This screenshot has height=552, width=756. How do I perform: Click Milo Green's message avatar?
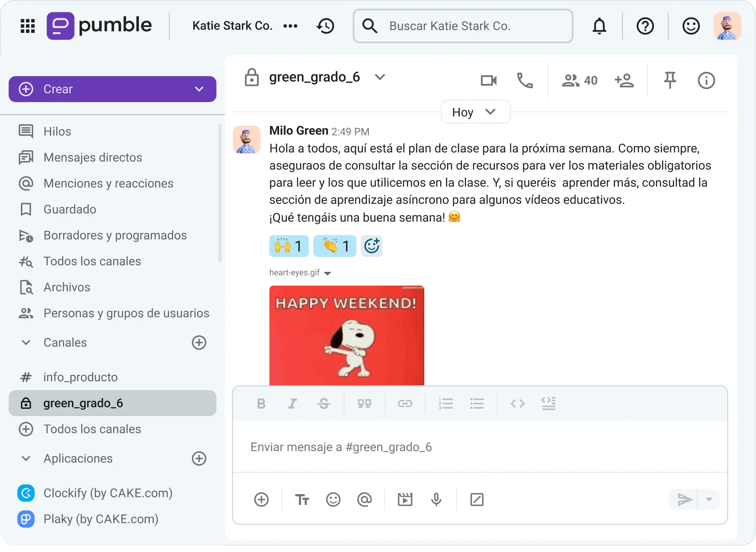coord(247,139)
